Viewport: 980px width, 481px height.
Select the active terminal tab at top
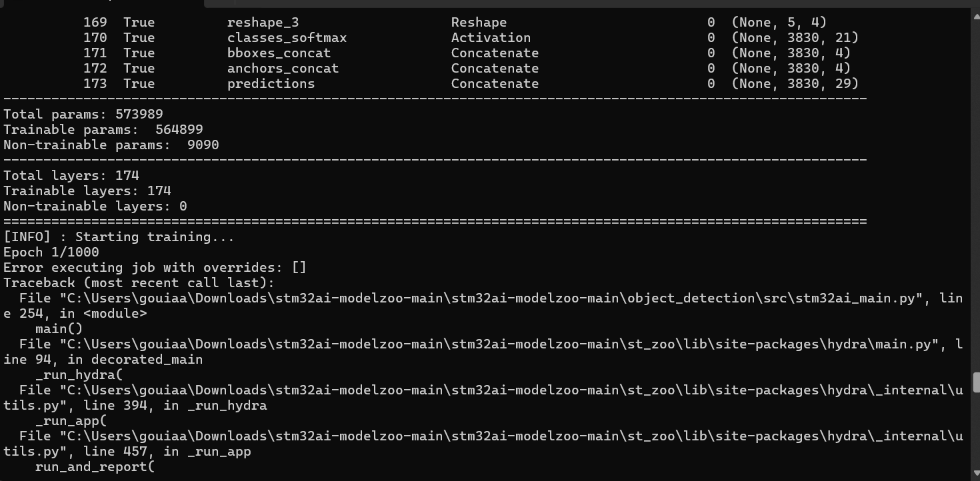coord(100,3)
